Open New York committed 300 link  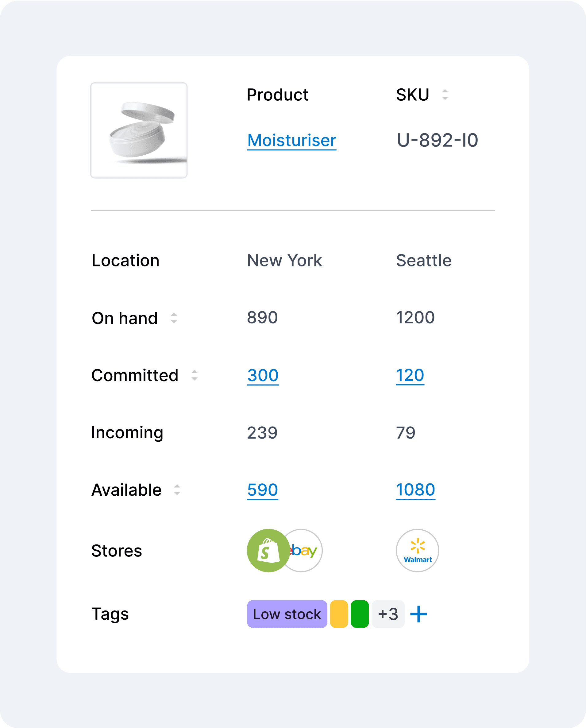[263, 375]
